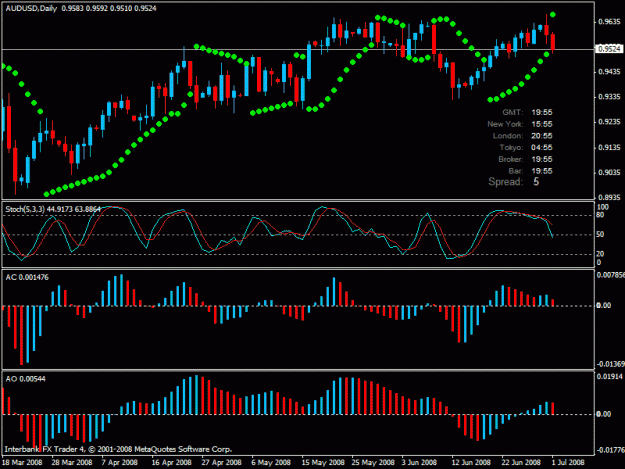The height and width of the screenshot is (469, 625).
Task: Click the 1 Jul 2008 date label
Action: (568, 462)
